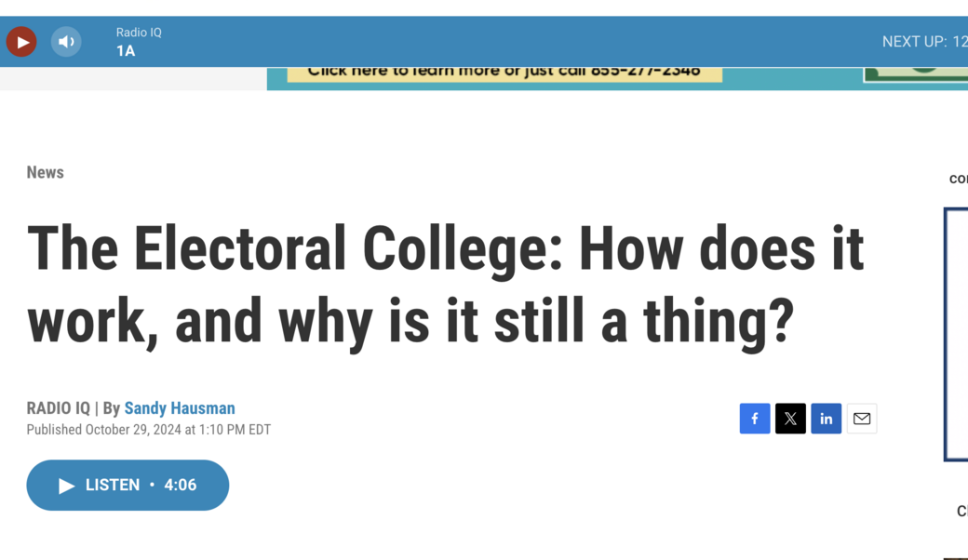
Task: Share the article on X
Action: (790, 418)
